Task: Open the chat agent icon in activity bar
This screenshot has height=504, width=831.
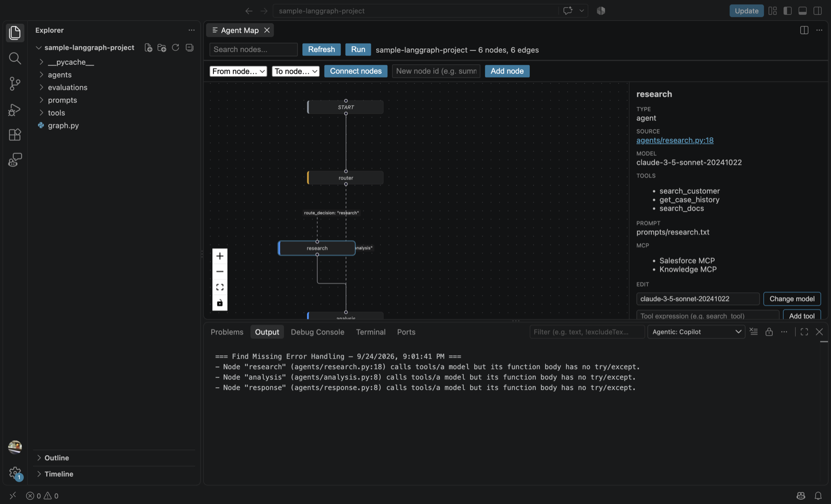Action: coord(15,160)
